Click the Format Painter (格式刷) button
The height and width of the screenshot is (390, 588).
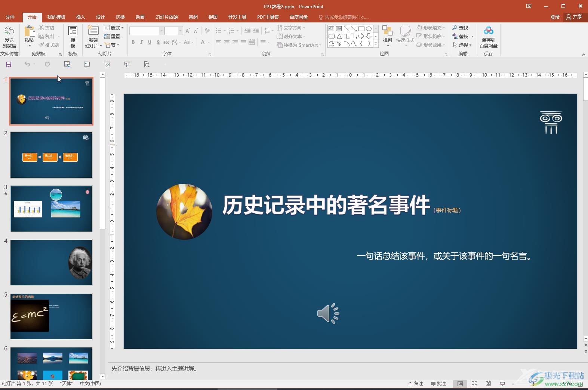49,45
